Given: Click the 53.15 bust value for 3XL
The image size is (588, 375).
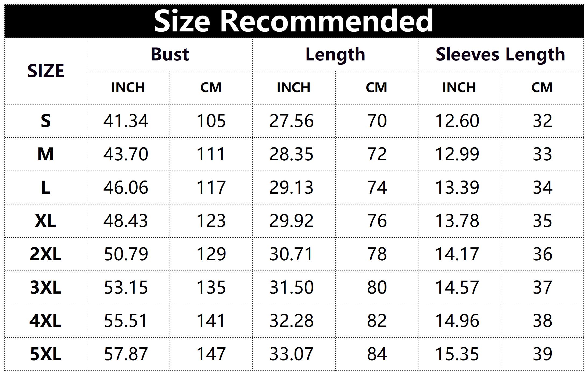Looking at the screenshot, I should coord(126,287).
